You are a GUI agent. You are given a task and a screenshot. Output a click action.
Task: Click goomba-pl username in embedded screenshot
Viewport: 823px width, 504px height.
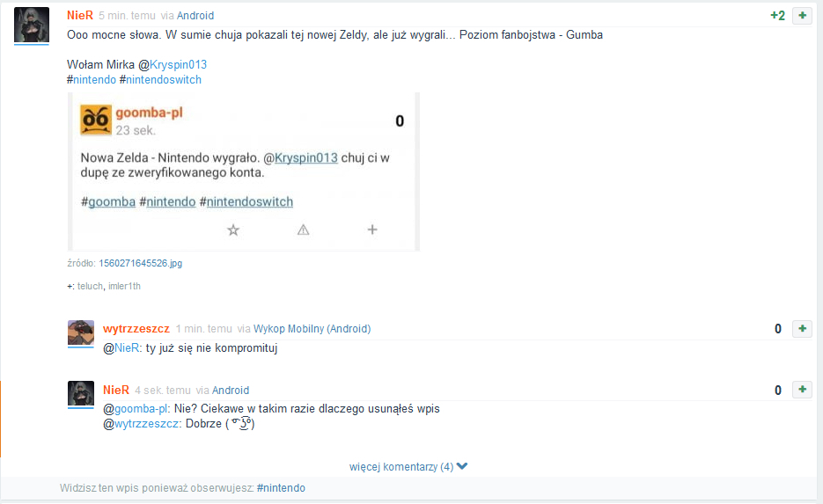pos(149,113)
